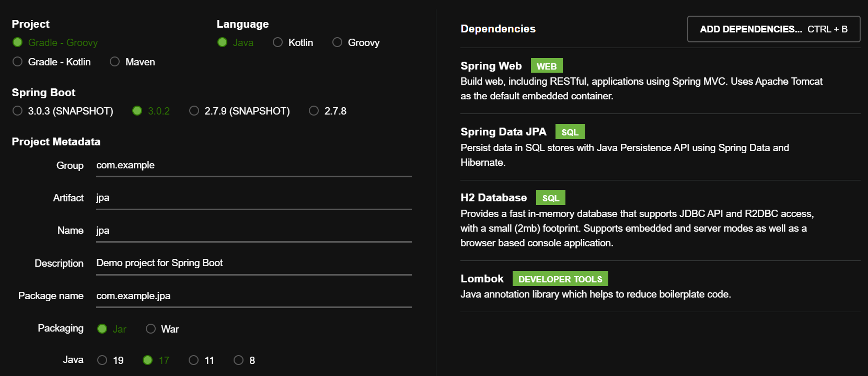The image size is (868, 376).
Task: Pick Groovy as the language
Action: click(356, 42)
